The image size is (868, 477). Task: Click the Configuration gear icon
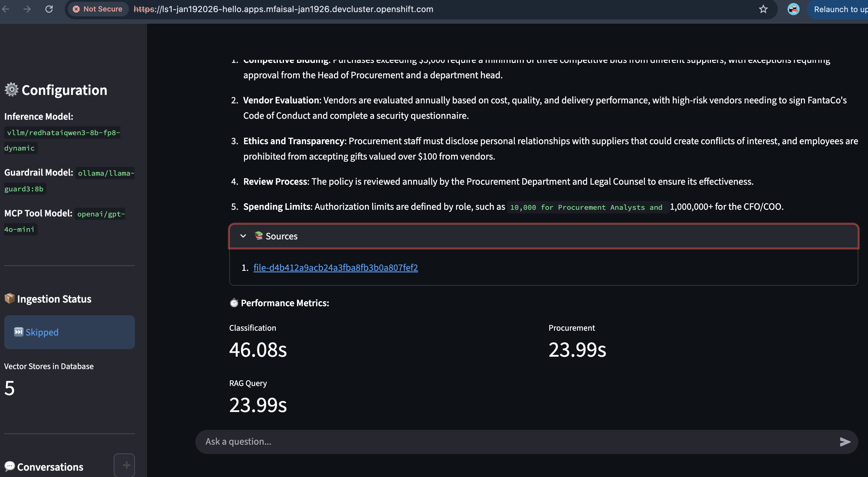tap(11, 89)
